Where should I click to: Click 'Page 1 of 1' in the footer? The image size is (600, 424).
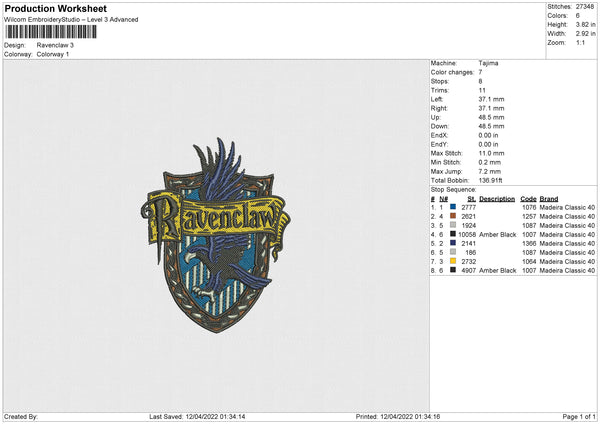[579, 417]
